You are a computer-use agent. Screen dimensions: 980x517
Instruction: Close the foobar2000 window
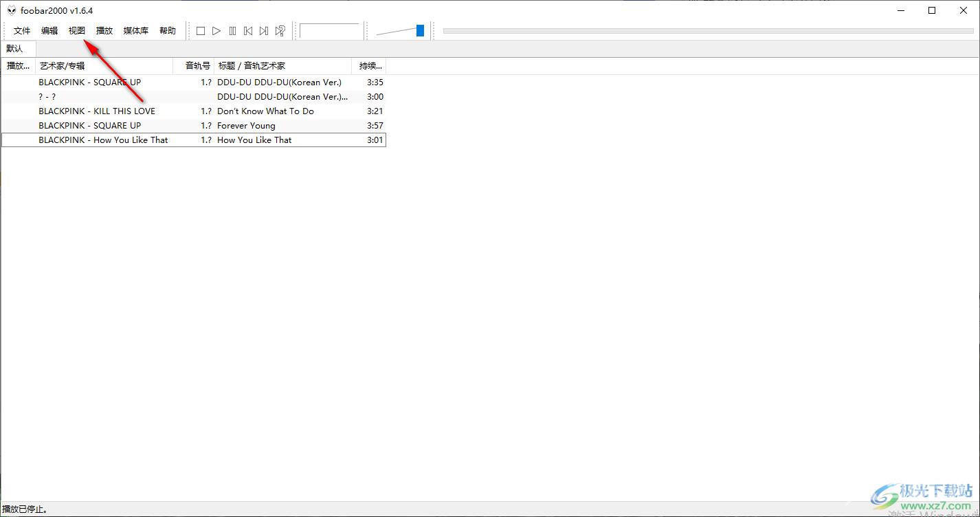point(964,10)
